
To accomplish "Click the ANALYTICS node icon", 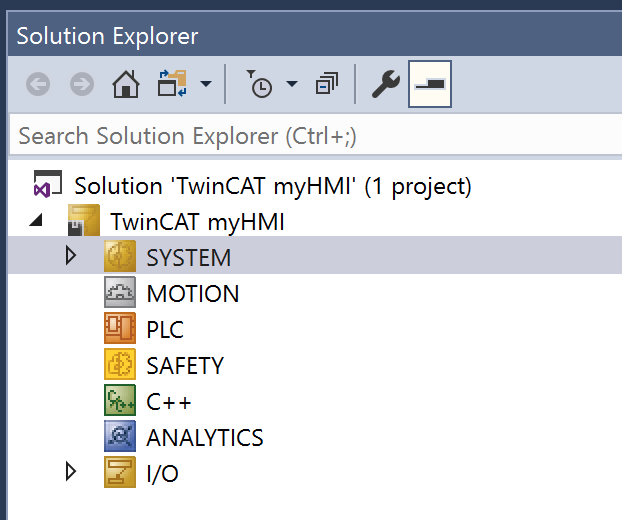I will click(x=120, y=436).
